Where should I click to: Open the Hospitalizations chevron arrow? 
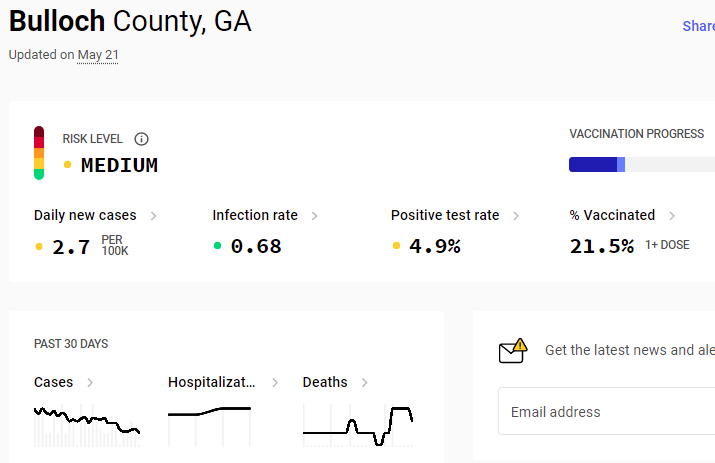[275, 382]
